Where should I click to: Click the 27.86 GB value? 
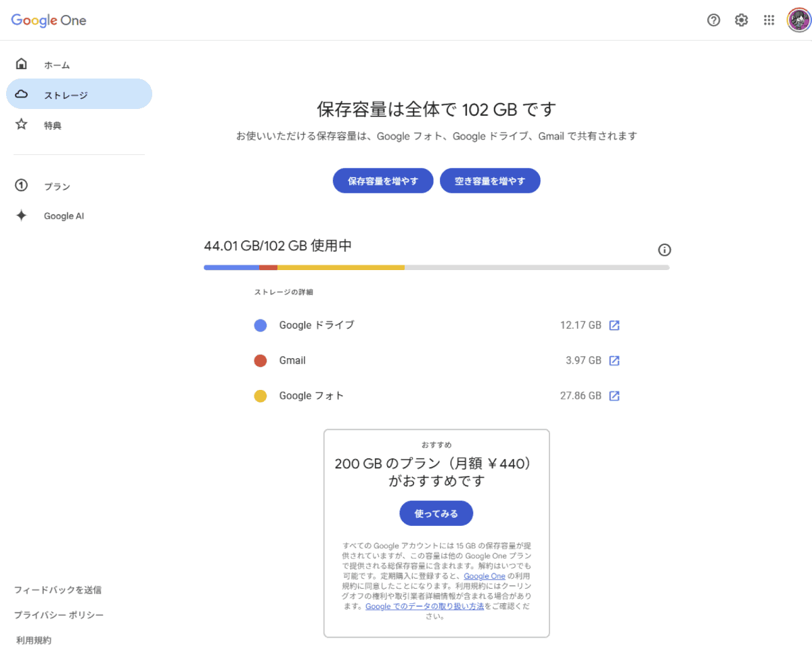(581, 395)
